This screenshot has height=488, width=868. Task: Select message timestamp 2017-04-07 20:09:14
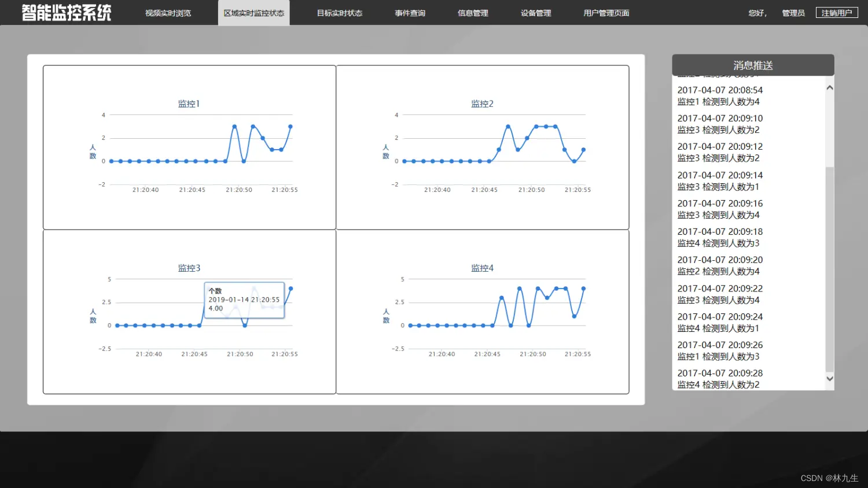pos(720,175)
